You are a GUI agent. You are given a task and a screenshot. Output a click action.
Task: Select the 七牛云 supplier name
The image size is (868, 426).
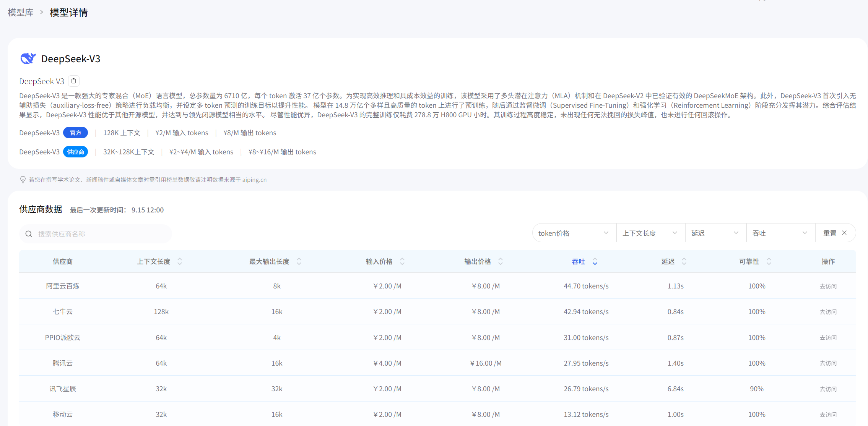[x=63, y=311]
